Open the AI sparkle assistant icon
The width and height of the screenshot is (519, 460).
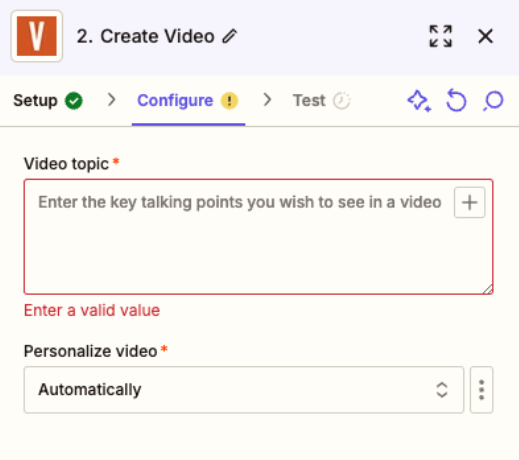419,101
